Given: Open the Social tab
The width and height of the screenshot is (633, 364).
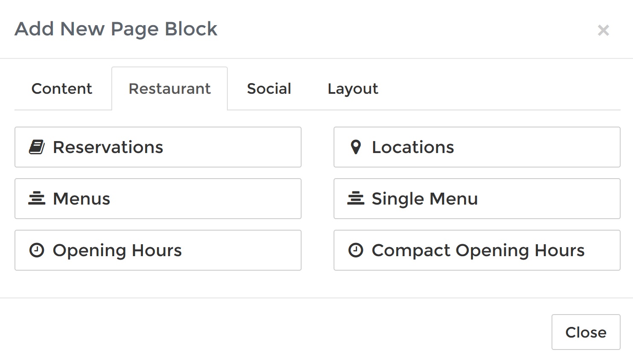Looking at the screenshot, I should click(x=268, y=89).
